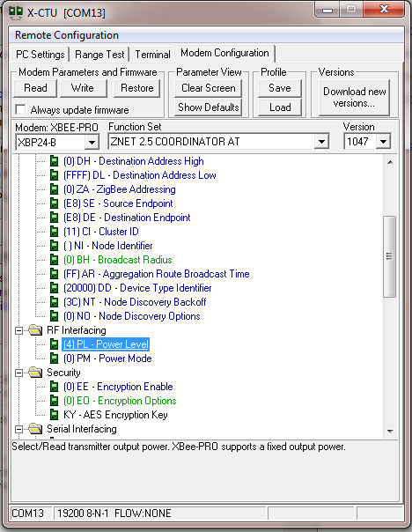Select (11) CI - Cluster ID
Screen dimensions: 412x532
101,232
